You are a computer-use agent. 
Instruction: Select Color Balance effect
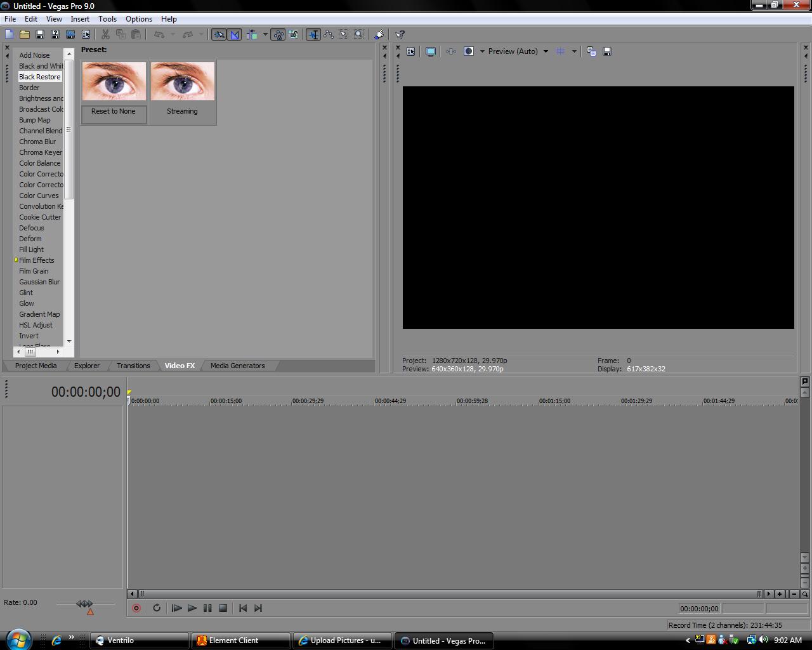40,163
